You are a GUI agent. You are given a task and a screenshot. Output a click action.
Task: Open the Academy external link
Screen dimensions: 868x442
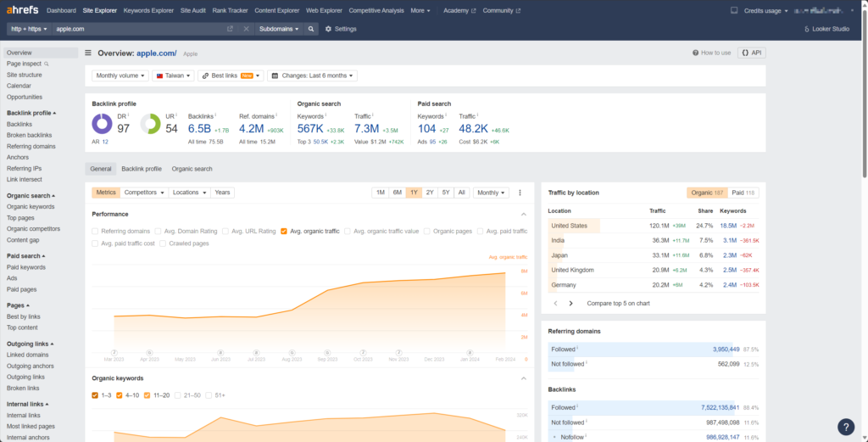tap(459, 10)
